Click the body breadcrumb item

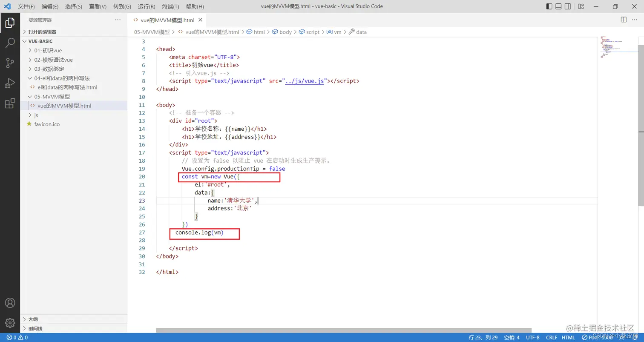point(282,32)
